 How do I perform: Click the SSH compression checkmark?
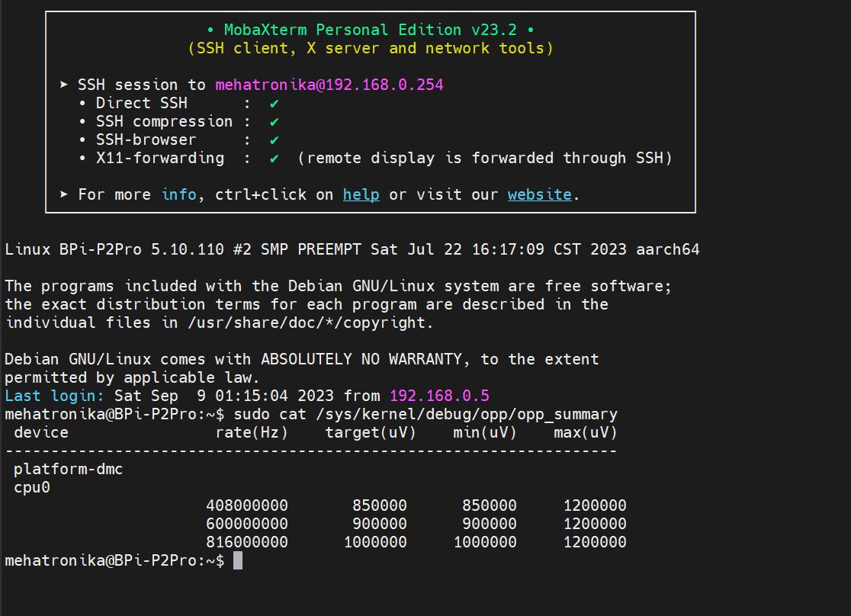[274, 121]
